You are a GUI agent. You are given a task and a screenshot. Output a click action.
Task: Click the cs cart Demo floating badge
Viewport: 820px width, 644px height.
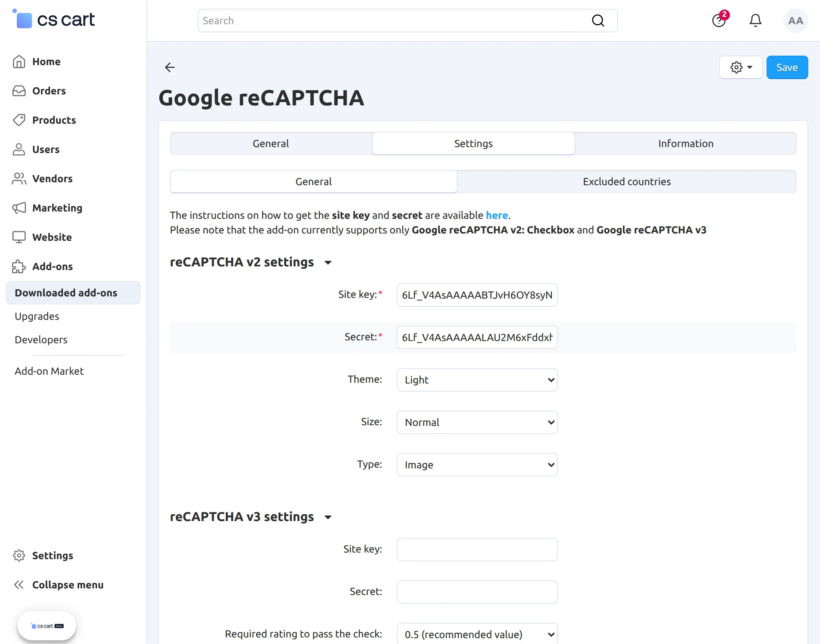47,626
